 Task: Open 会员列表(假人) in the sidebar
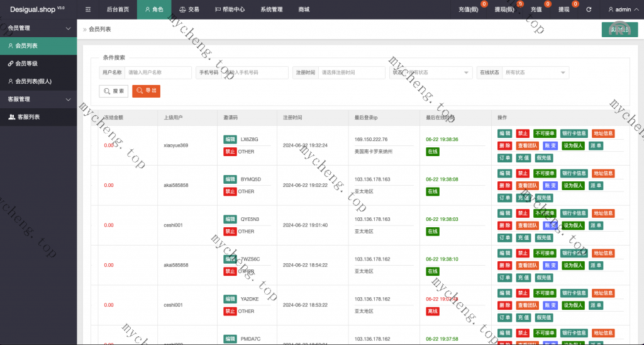click(33, 81)
